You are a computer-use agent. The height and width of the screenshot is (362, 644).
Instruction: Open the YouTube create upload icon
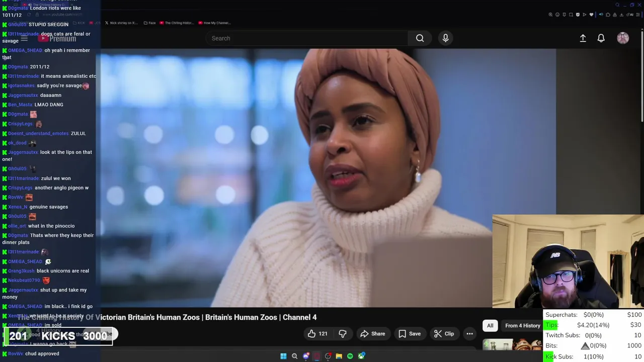point(583,38)
